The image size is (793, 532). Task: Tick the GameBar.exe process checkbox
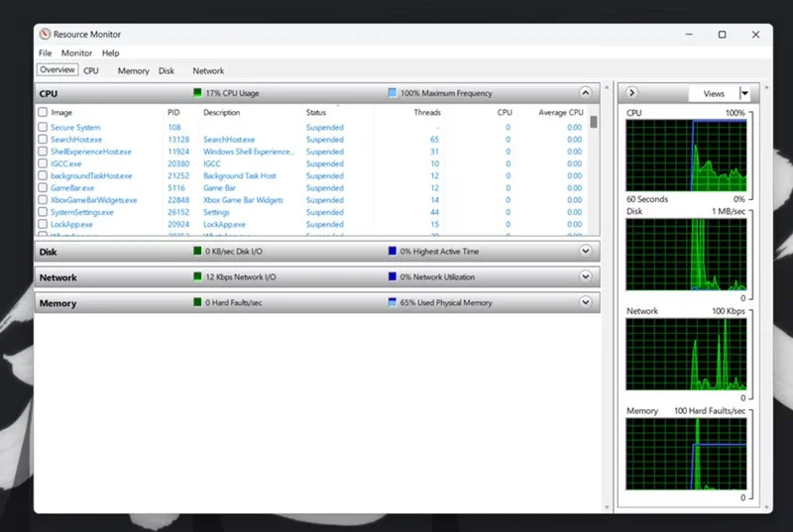tap(43, 188)
